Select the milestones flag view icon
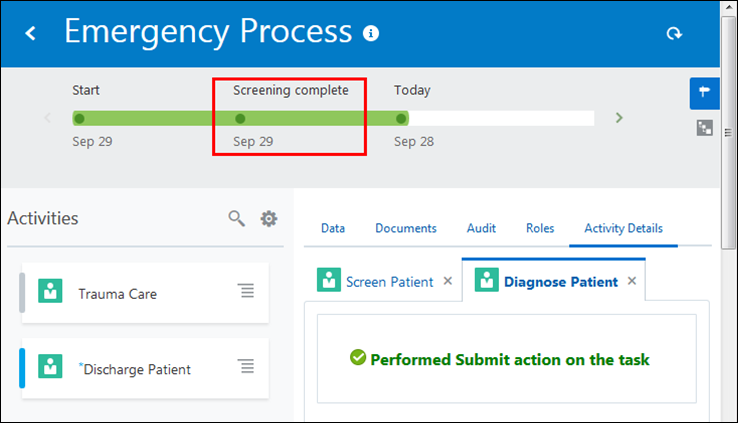This screenshot has height=423, width=738. click(705, 93)
